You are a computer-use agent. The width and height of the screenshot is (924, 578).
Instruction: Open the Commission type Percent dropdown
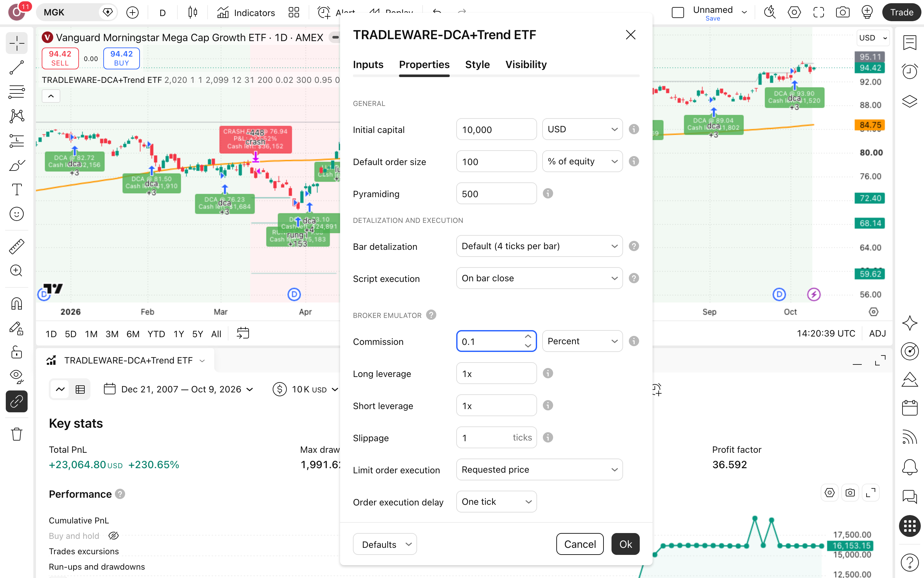[x=582, y=341]
